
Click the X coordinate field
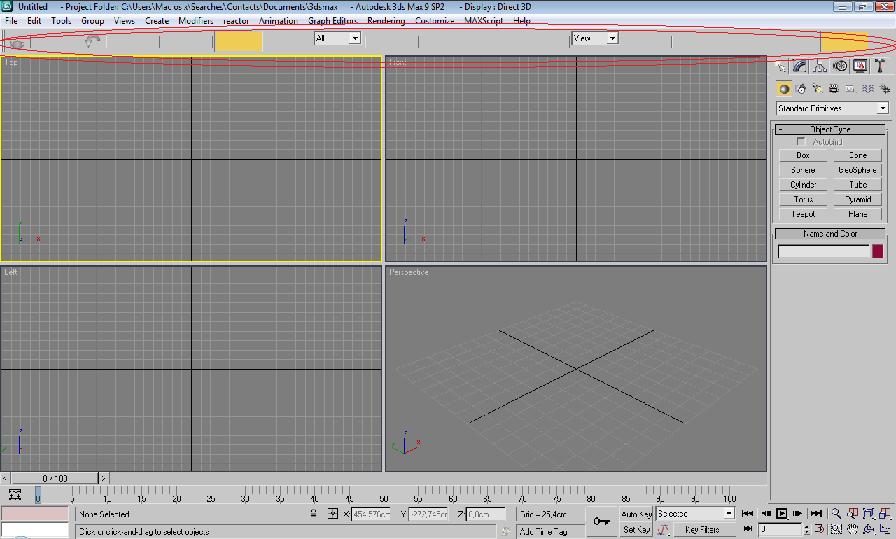coord(370,514)
